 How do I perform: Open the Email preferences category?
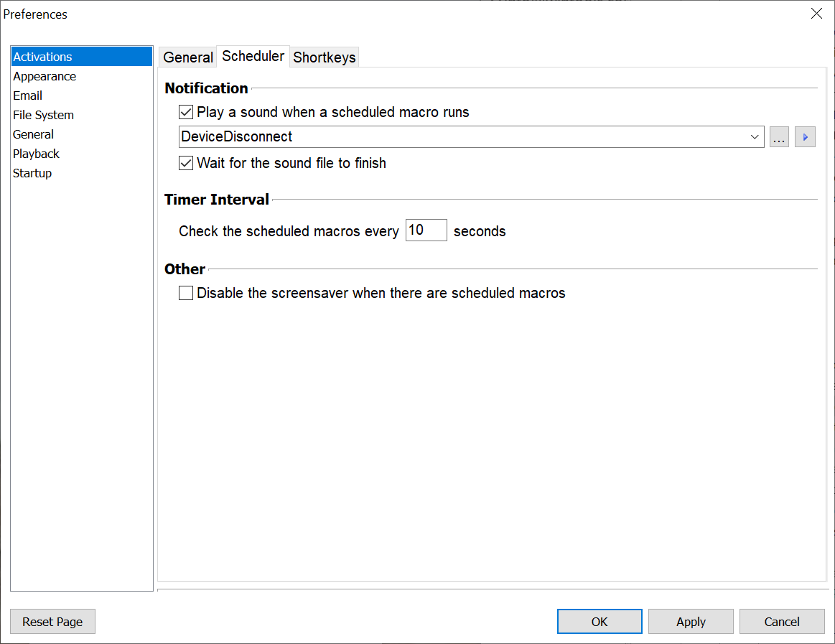(28, 95)
